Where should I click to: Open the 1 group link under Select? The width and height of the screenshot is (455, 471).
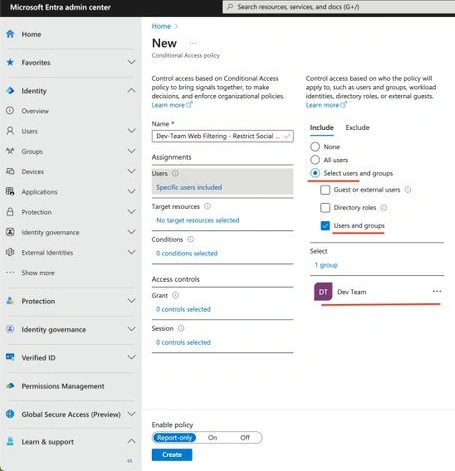326,265
